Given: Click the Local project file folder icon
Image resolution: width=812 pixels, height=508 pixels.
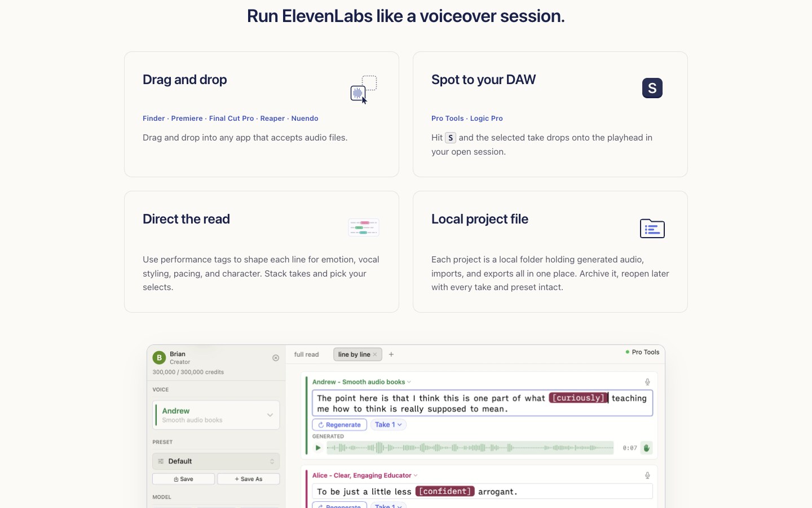Looking at the screenshot, I should (x=652, y=229).
